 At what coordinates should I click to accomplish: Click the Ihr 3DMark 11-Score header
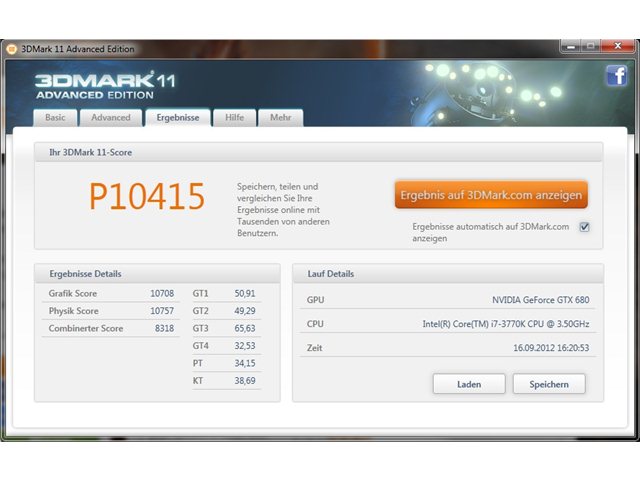[91, 152]
